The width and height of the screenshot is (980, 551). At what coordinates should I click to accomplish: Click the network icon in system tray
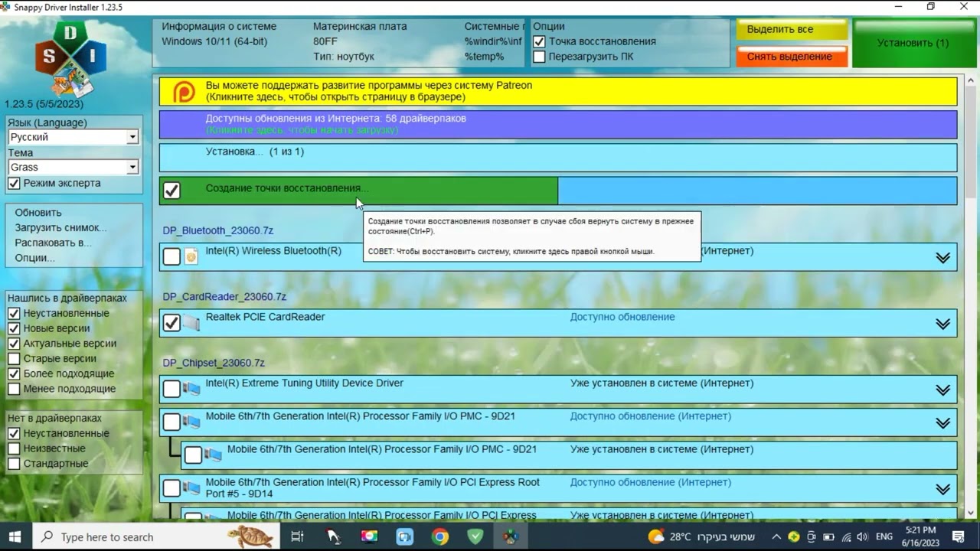pos(846,537)
